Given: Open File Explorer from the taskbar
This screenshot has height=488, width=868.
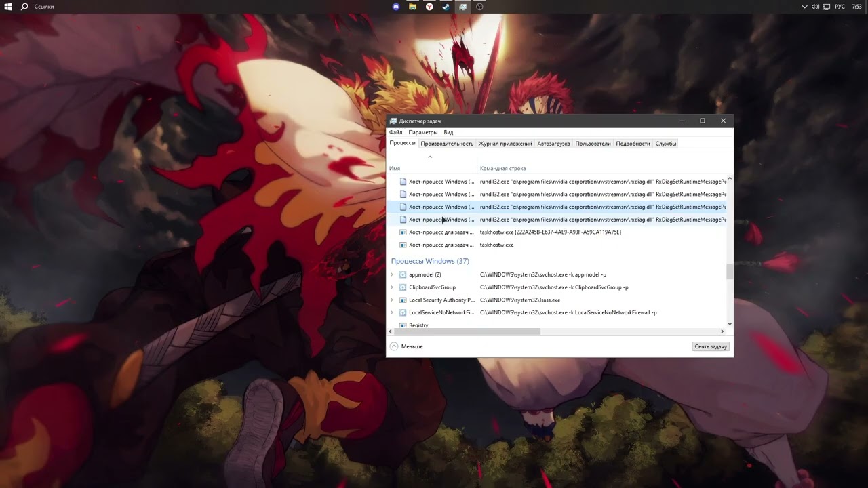Looking at the screenshot, I should click(412, 7).
